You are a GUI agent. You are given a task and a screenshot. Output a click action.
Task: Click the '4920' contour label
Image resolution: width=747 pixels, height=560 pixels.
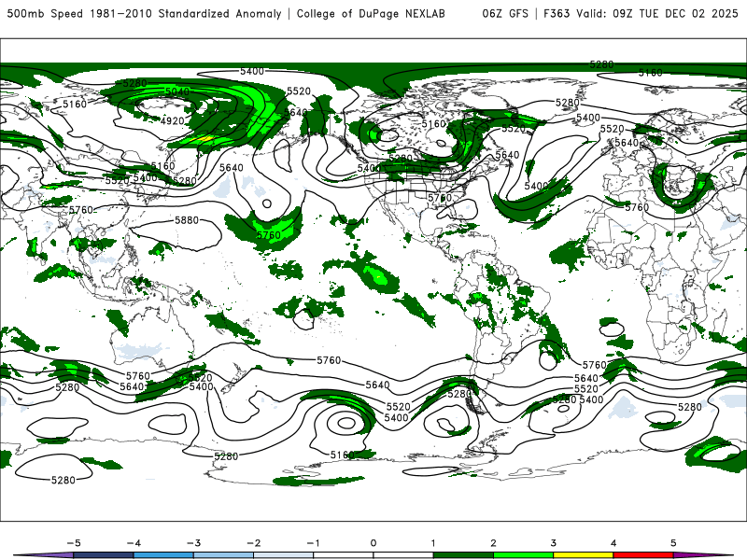point(173,121)
